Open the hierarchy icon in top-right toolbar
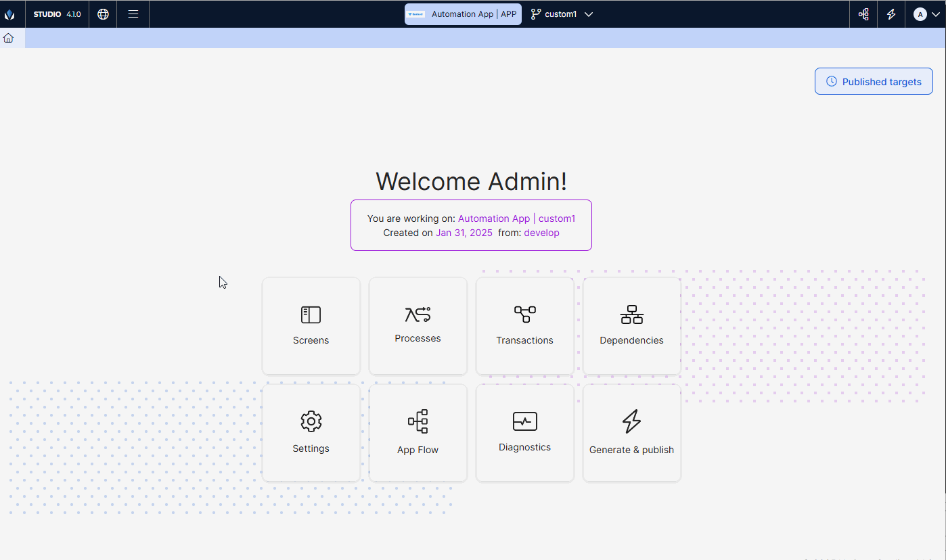946x560 pixels. [863, 14]
